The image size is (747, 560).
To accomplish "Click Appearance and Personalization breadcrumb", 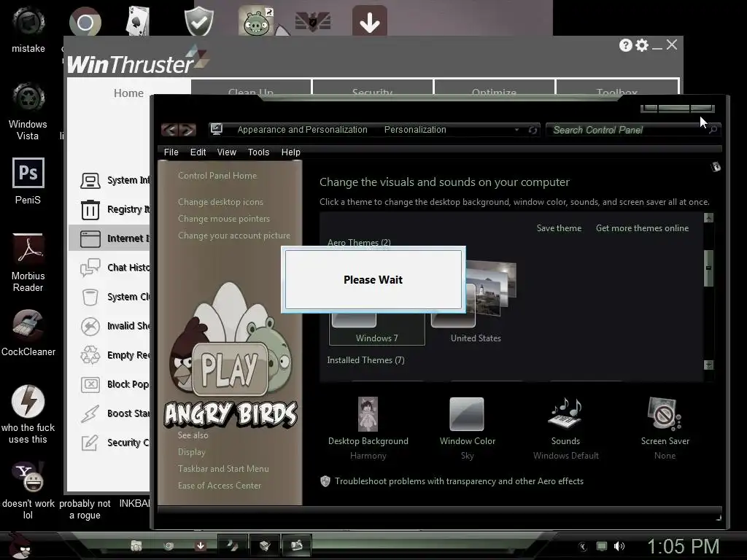I will [x=302, y=130].
